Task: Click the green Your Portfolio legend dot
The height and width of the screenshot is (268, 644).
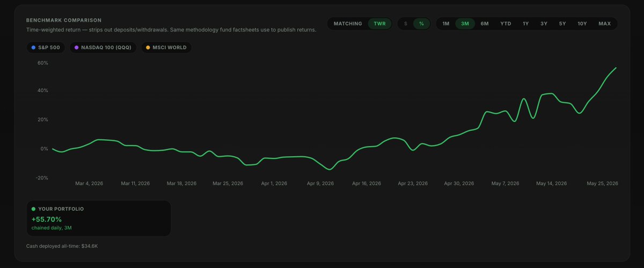Action: click(x=34, y=209)
